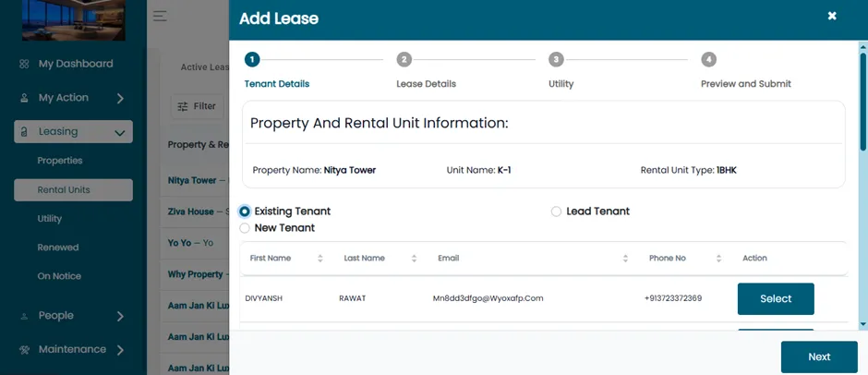Expand the People submenu chevron
This screenshot has height=375, width=868.
click(120, 316)
